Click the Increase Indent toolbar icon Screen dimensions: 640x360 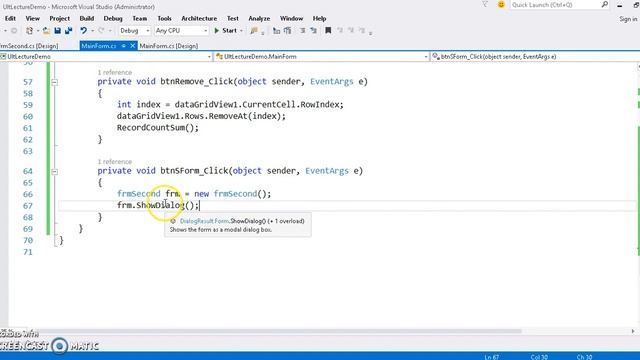(x=288, y=31)
